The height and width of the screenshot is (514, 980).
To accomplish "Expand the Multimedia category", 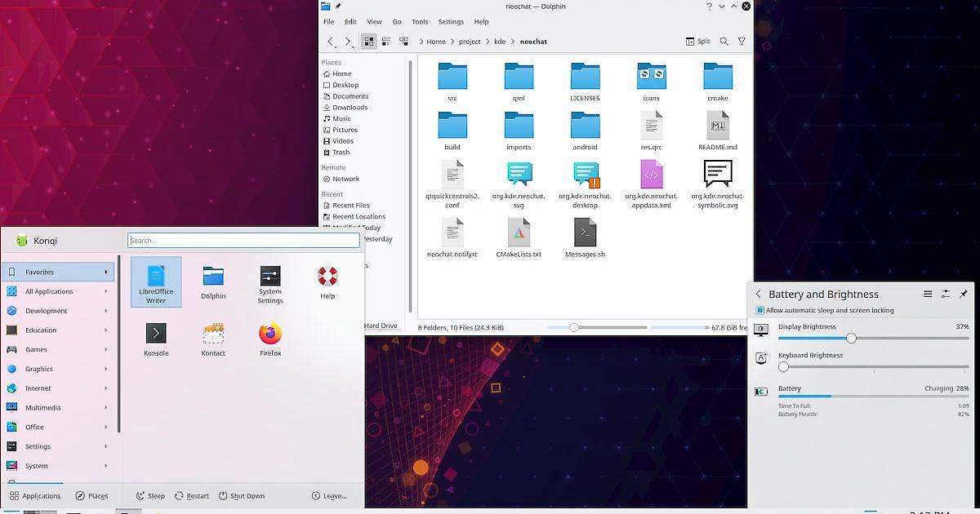I will pyautogui.click(x=58, y=408).
